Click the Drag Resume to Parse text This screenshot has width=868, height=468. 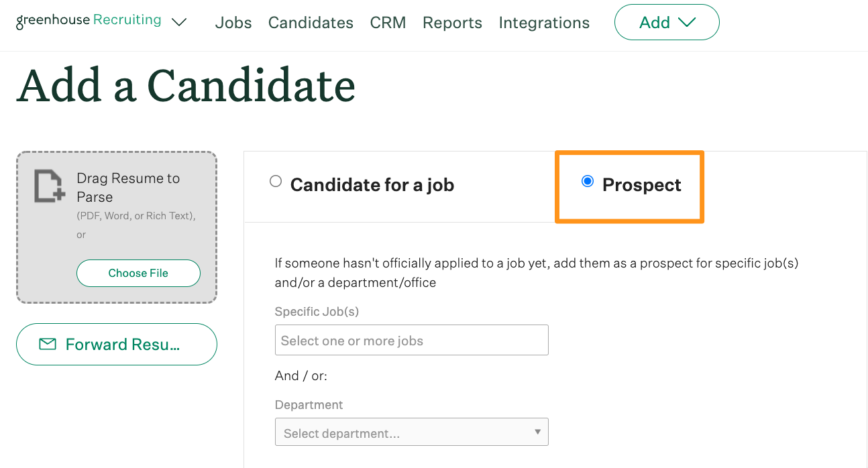click(x=128, y=188)
